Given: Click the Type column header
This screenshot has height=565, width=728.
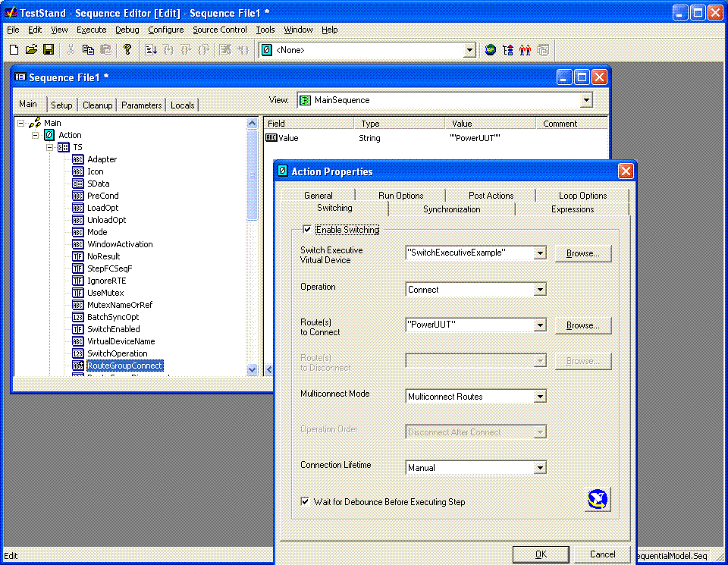Looking at the screenshot, I should (400, 124).
